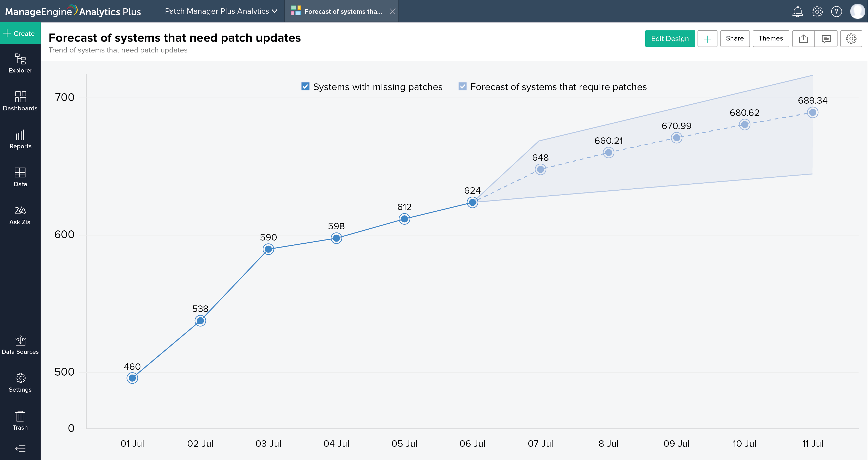Open the Themes color options

click(770, 39)
